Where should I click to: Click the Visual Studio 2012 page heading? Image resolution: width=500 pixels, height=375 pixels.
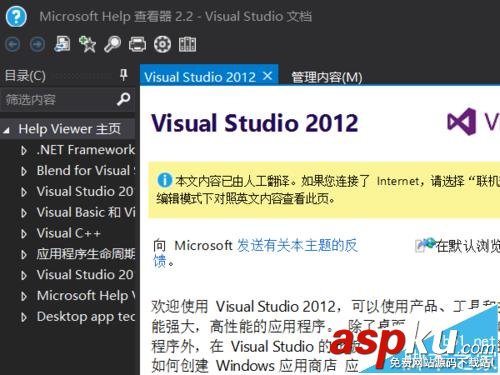coord(255,123)
